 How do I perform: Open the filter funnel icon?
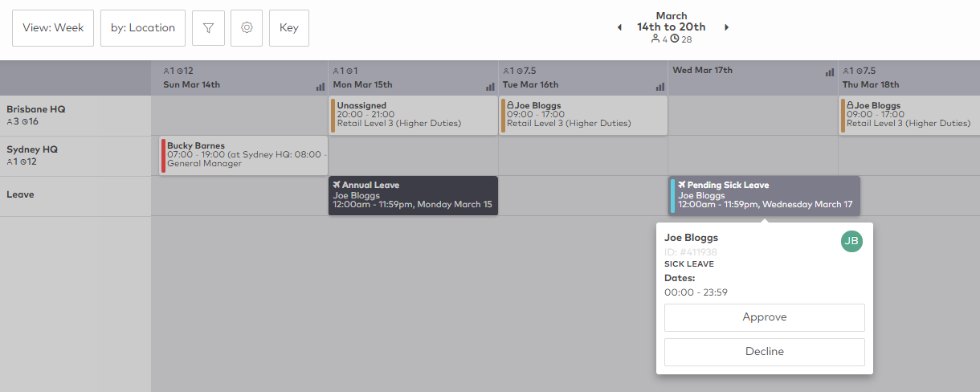pos(208,28)
